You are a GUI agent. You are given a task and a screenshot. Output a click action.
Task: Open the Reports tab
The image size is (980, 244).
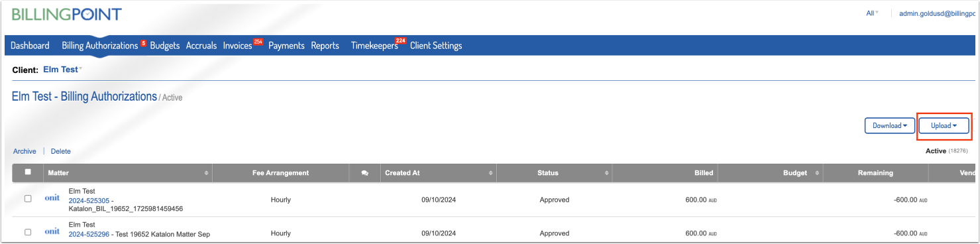(x=325, y=46)
